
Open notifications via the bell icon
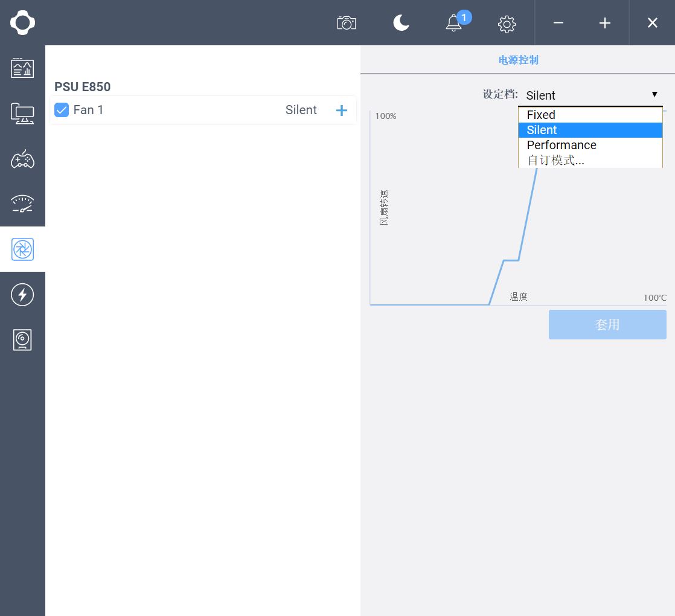click(454, 23)
